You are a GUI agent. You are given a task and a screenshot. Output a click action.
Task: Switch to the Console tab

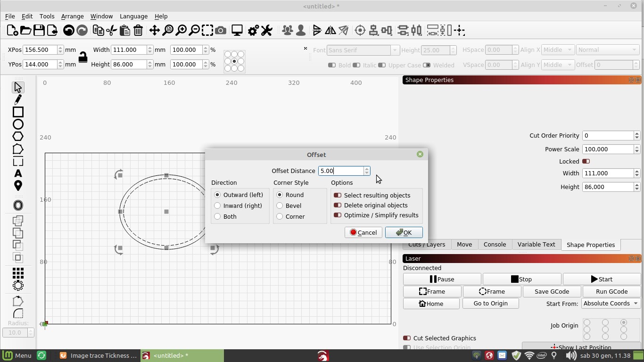[495, 244]
